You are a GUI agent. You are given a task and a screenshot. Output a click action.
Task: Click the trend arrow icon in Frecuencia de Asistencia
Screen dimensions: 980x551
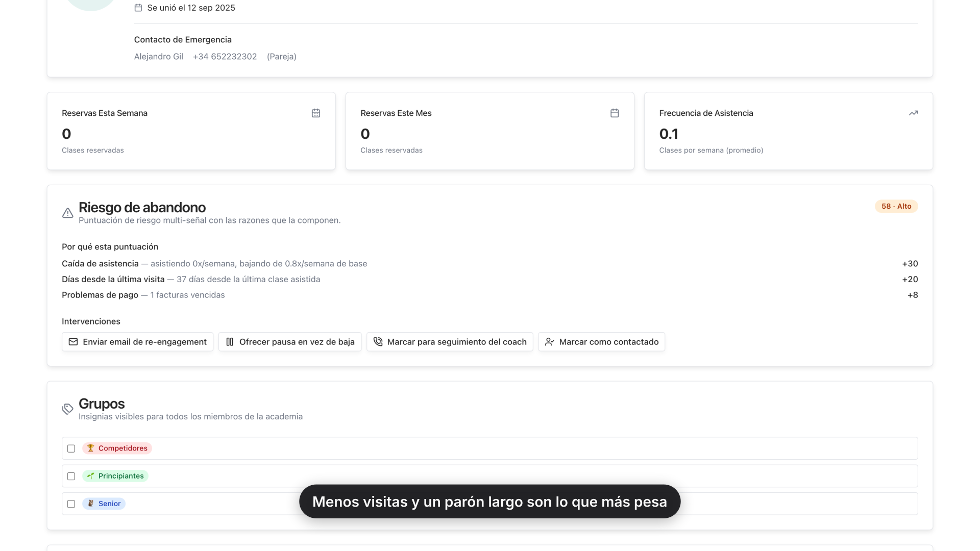[x=913, y=113]
